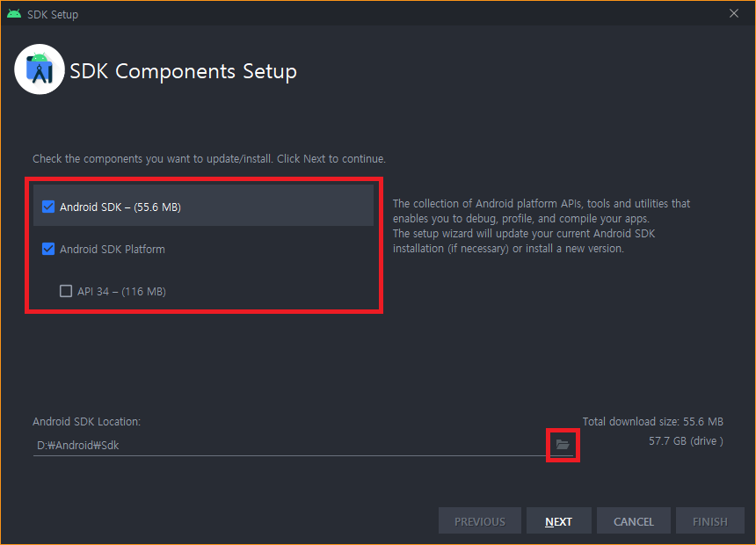The image size is (756, 545).
Task: Click the 57.7 GB (drive) free space text
Action: coord(686,440)
